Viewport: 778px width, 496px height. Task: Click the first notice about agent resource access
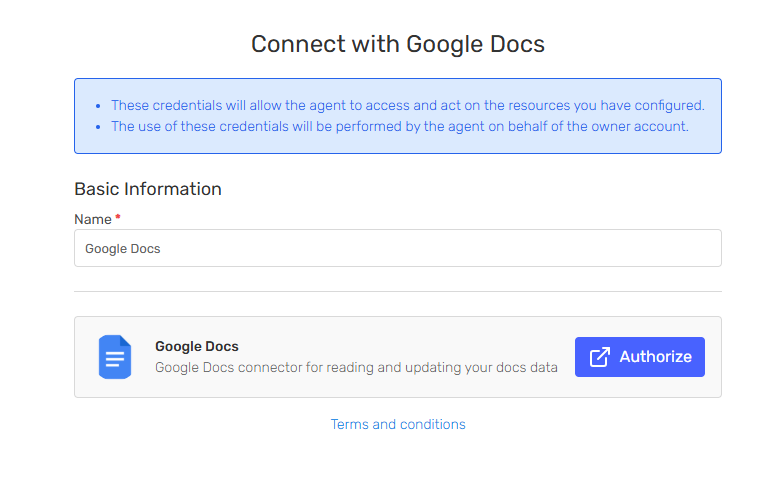(x=408, y=105)
